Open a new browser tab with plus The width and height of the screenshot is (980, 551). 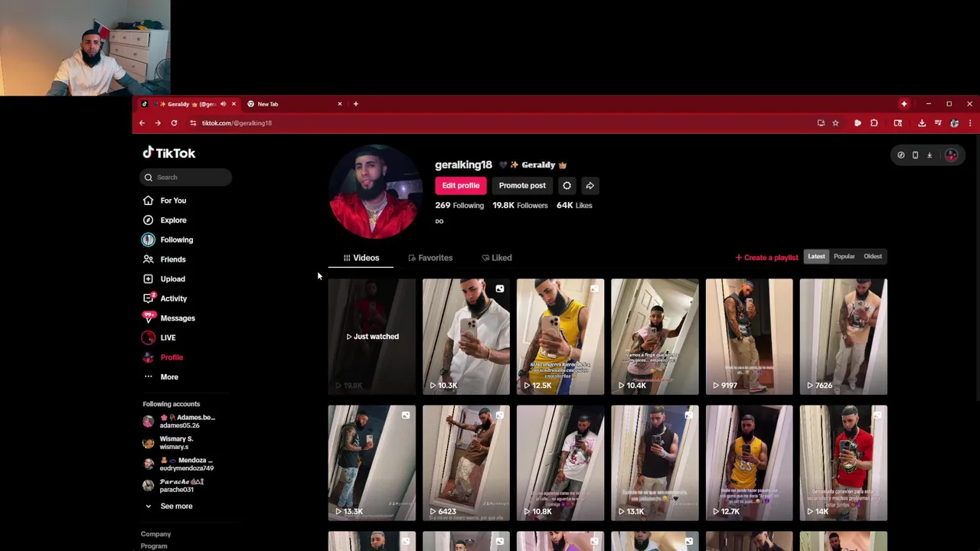[x=356, y=104]
